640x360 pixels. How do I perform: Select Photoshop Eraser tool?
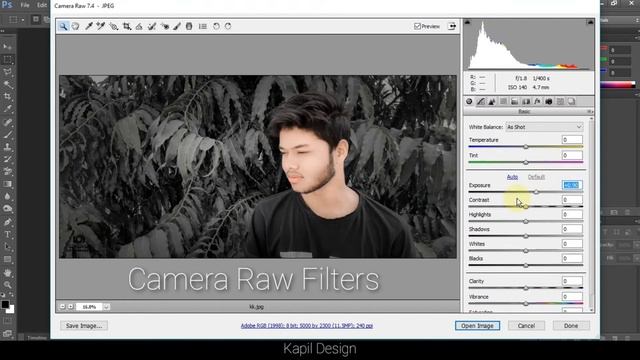(x=7, y=171)
